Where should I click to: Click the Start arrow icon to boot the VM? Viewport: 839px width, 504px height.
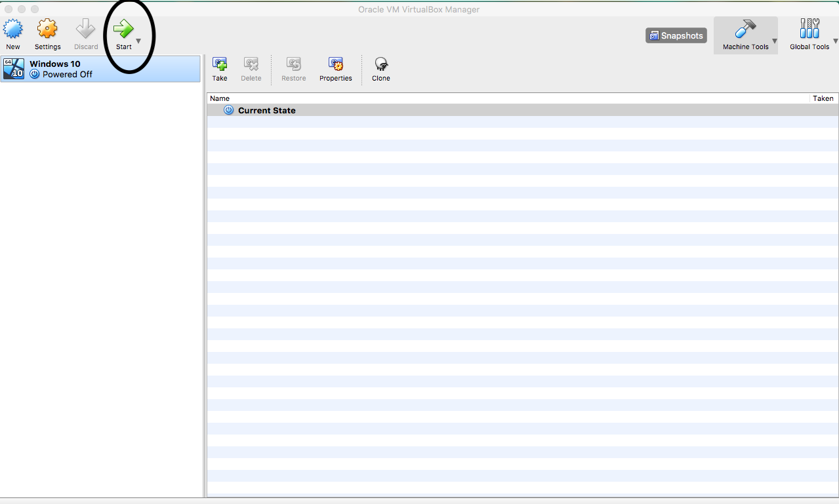pos(123,29)
